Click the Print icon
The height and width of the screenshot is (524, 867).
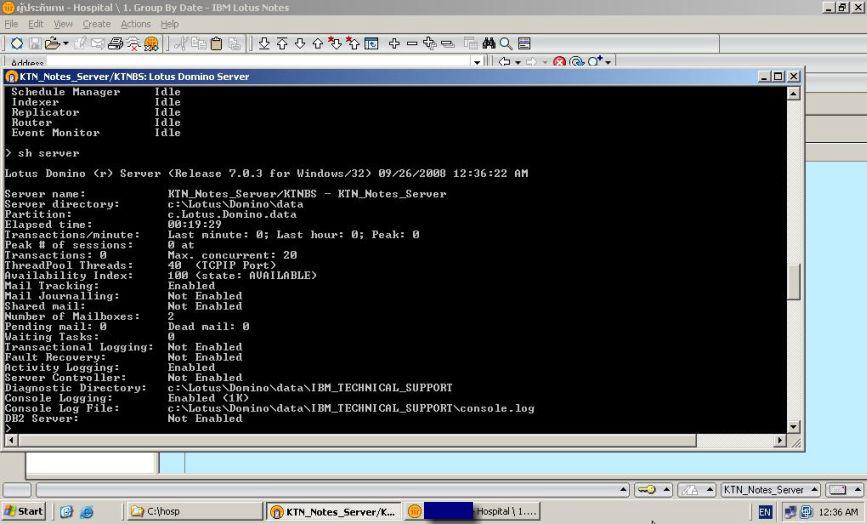point(115,43)
